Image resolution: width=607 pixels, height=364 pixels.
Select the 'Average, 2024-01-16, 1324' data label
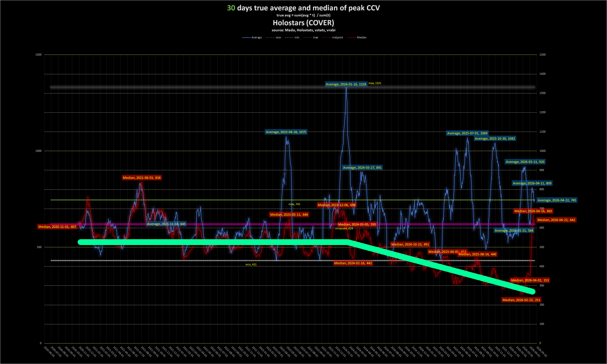tap(346, 84)
